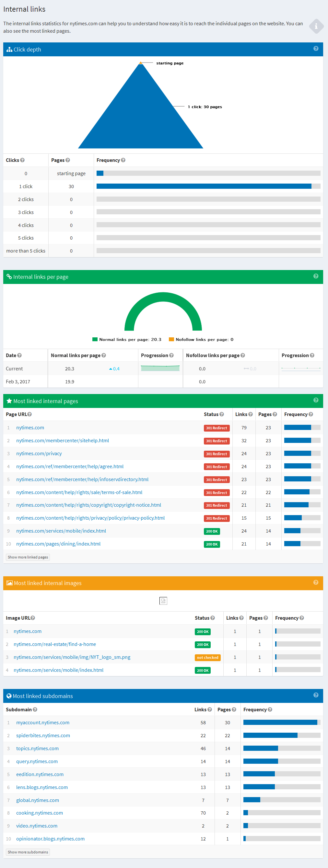Open query.nytimes.com subdomain link

[x=37, y=761]
